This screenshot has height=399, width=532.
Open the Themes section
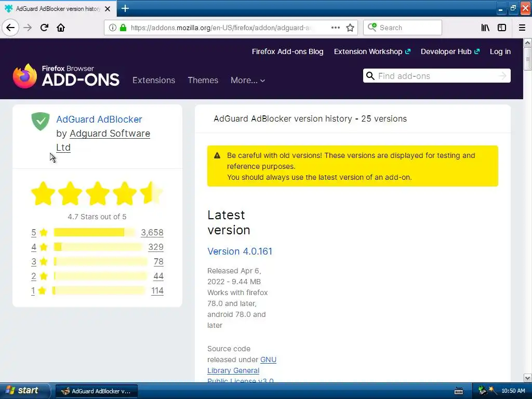[x=203, y=80]
